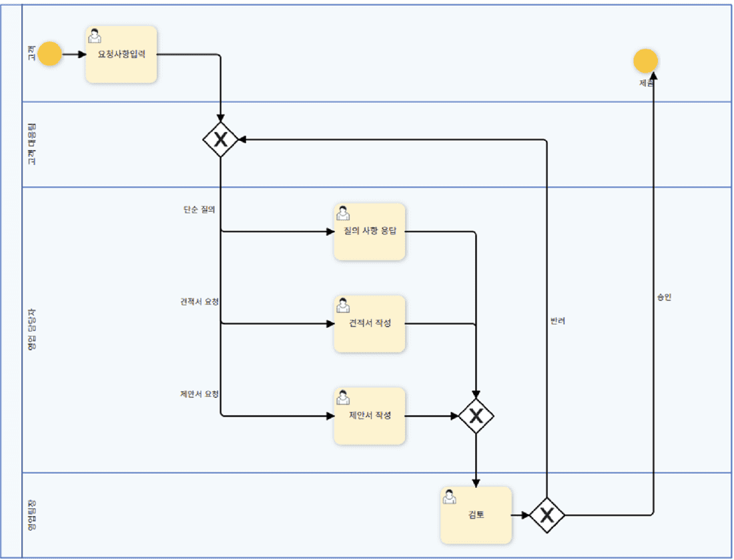Click the 제안서 요청 flow label
This screenshot has height=560, width=734.
tap(200, 394)
